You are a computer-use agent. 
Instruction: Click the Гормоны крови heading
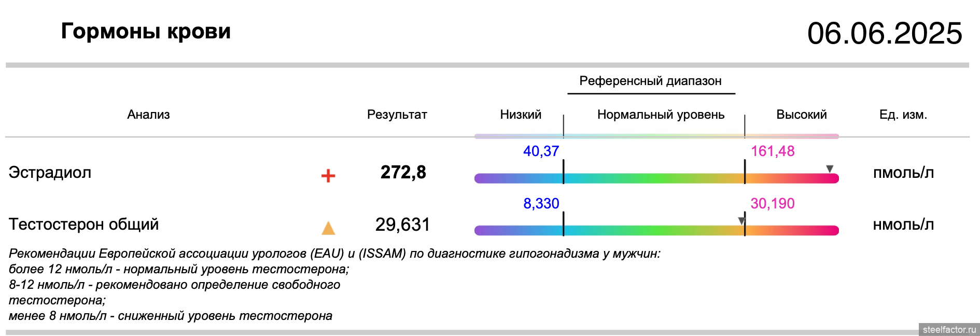point(146,31)
